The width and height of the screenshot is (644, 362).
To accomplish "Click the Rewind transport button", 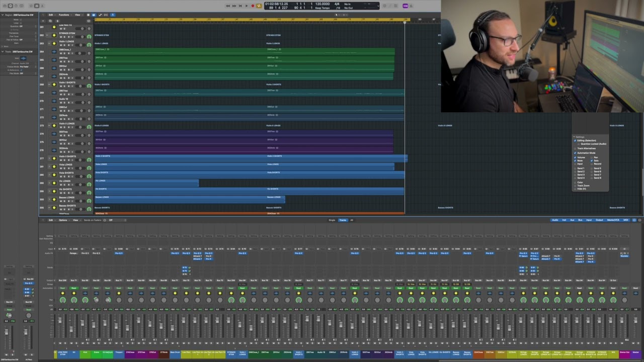I will point(228,6).
